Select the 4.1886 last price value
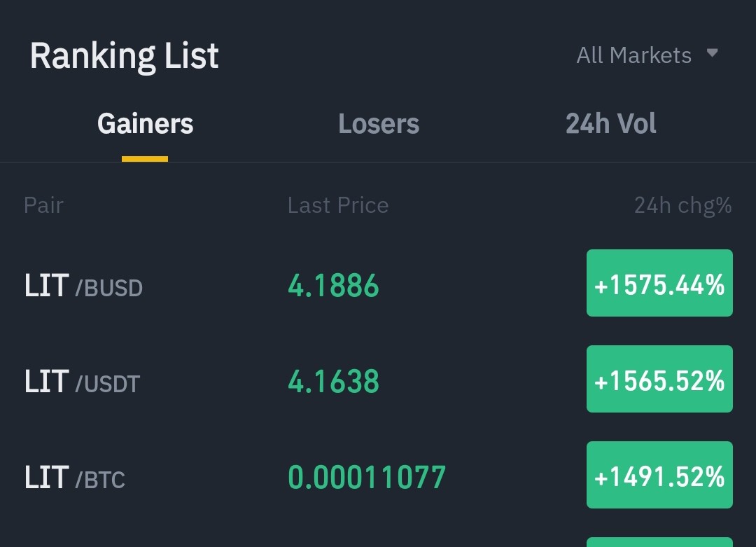 click(x=333, y=285)
